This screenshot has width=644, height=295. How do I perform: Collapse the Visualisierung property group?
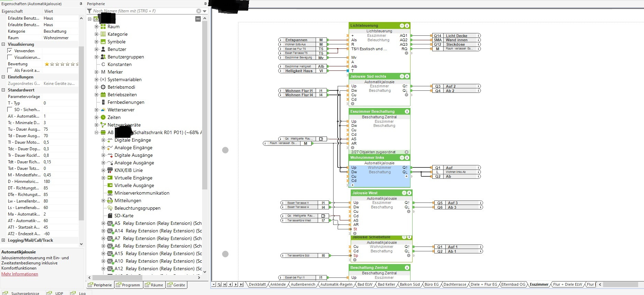(x=3, y=44)
